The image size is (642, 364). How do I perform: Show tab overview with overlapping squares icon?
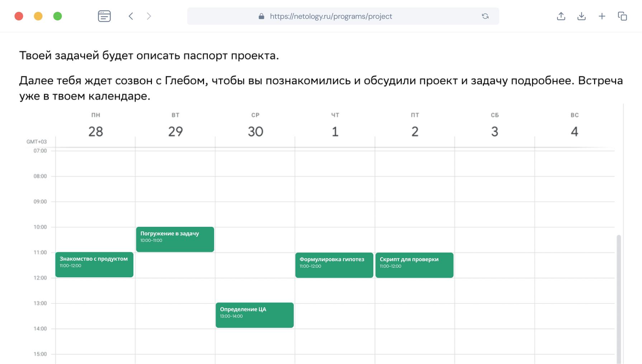(x=622, y=16)
